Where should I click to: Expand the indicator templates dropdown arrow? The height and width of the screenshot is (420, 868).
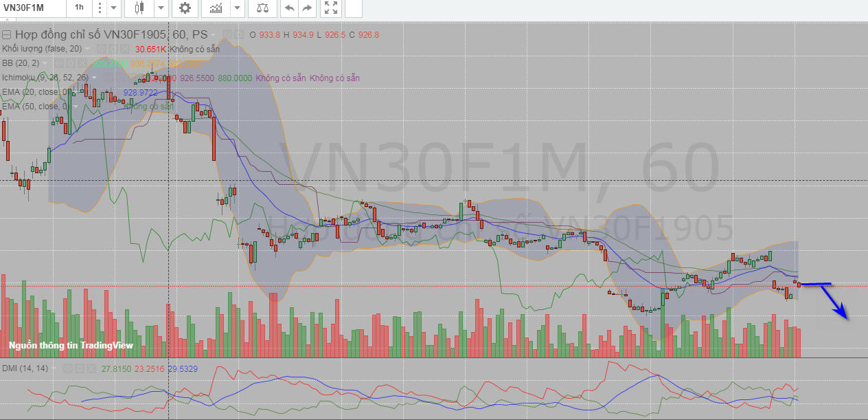pyautogui.click(x=237, y=8)
